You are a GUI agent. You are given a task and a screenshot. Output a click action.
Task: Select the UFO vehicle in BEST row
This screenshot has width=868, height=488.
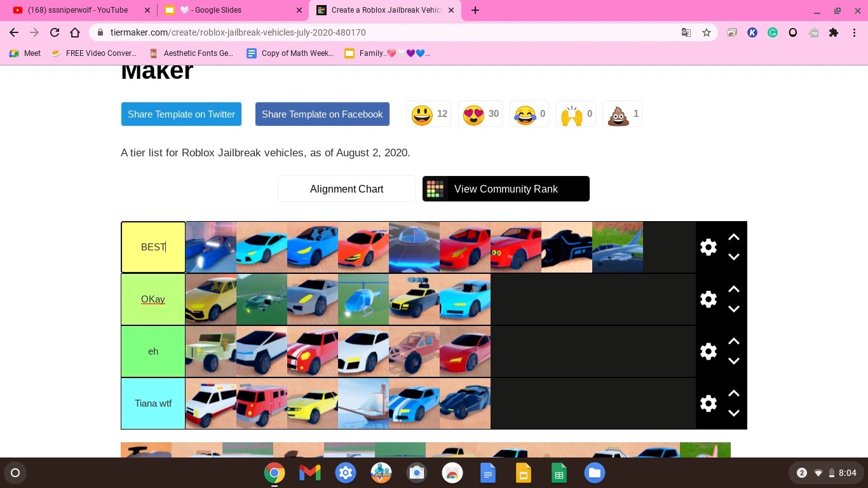(x=414, y=247)
